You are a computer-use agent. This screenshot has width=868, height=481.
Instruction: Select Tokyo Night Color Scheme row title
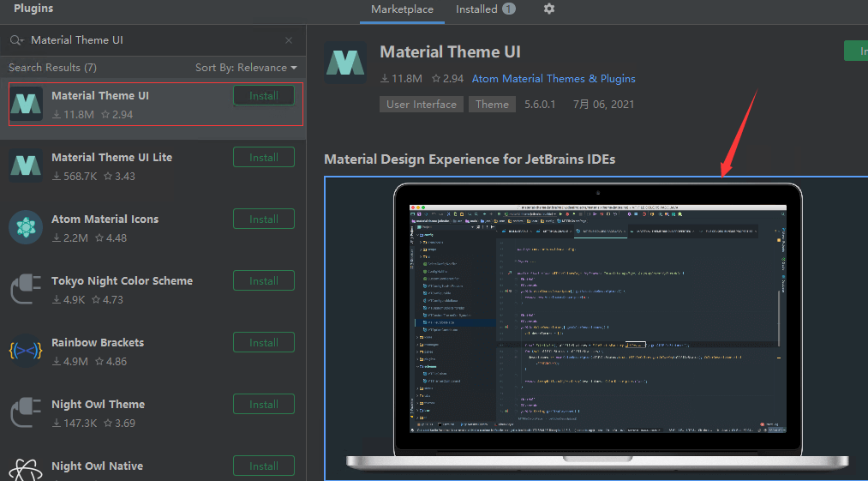(123, 281)
